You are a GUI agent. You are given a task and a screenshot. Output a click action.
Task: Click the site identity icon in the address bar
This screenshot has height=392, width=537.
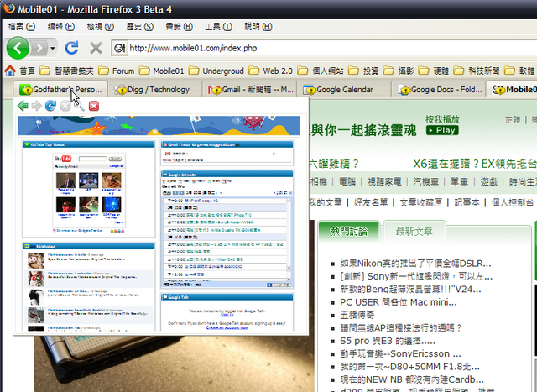pyautogui.click(x=119, y=48)
